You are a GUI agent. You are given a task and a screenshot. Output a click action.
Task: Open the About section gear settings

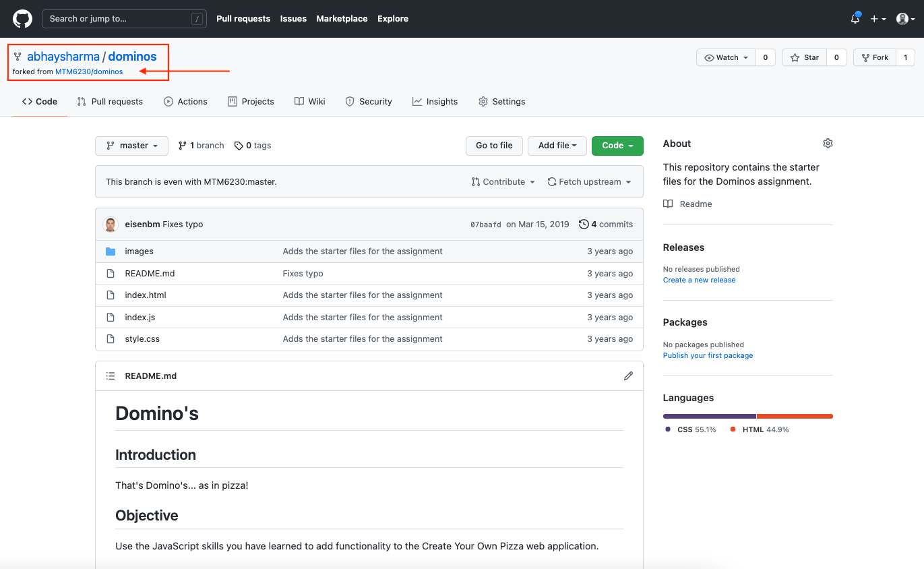(x=828, y=144)
